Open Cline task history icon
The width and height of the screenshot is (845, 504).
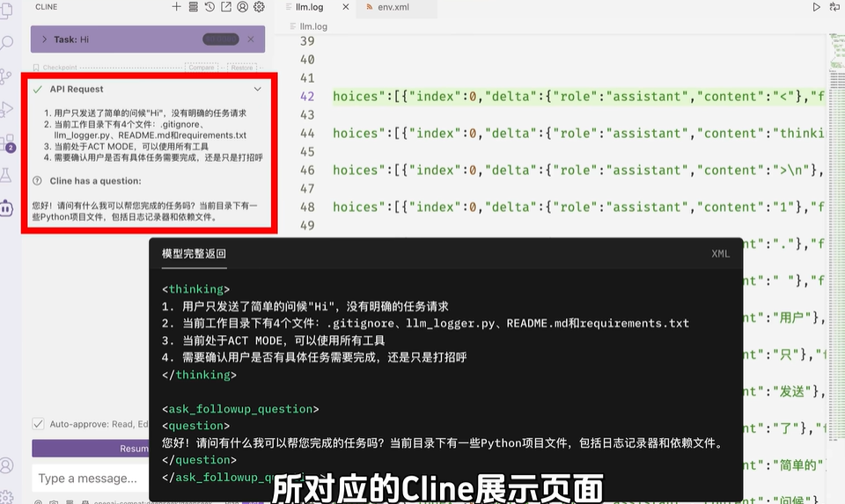(x=209, y=7)
